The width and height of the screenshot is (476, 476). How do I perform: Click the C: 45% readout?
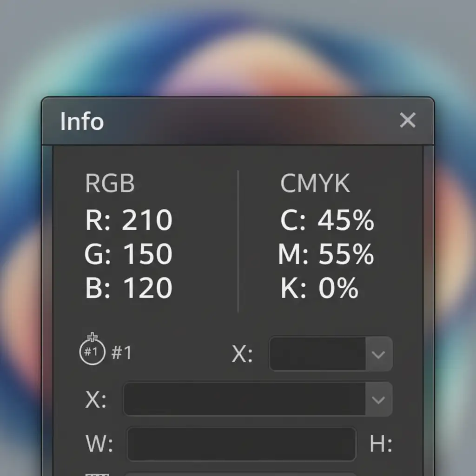327,220
